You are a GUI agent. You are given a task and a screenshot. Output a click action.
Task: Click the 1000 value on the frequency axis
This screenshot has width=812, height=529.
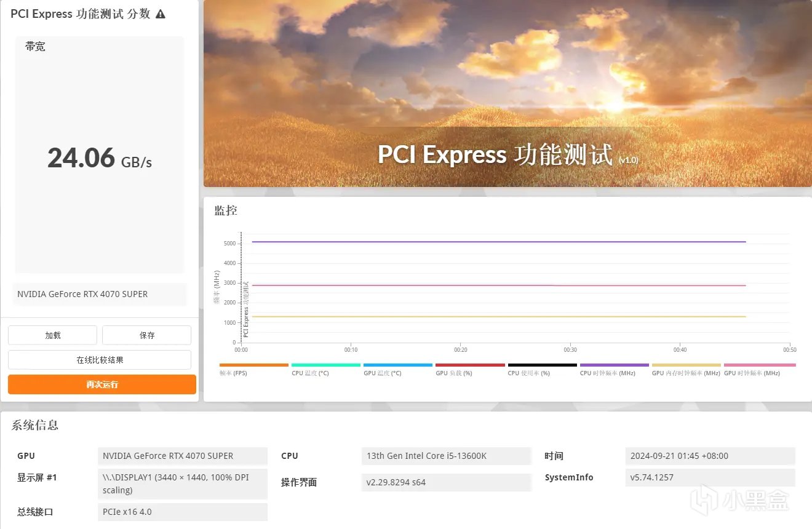pos(229,323)
